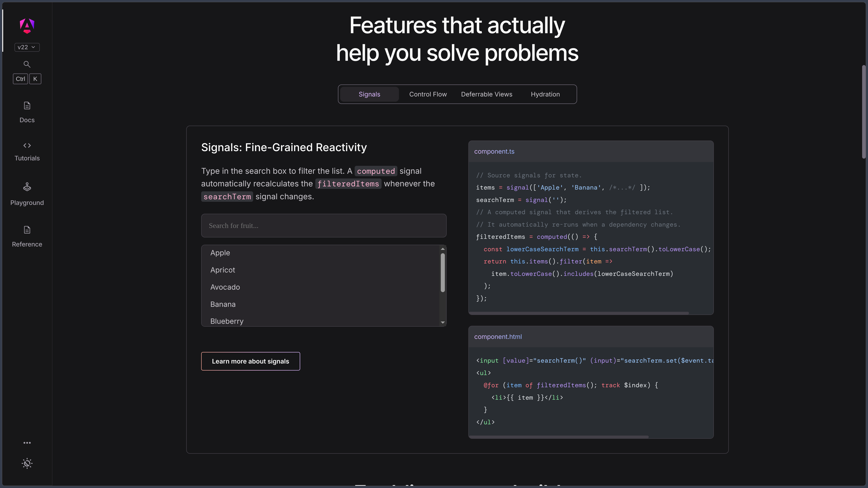868x488 pixels.
Task: Open the three-dot more menu
Action: tap(27, 443)
